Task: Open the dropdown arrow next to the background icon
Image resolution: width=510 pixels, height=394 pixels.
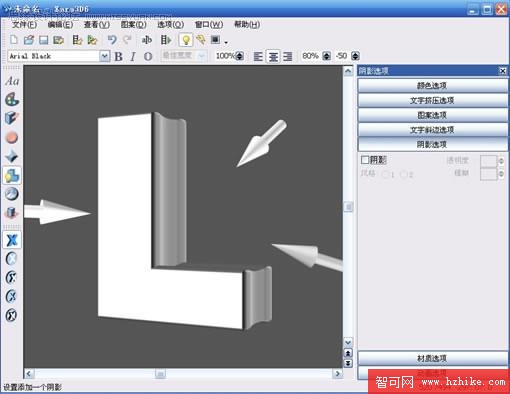Action: (x=226, y=42)
